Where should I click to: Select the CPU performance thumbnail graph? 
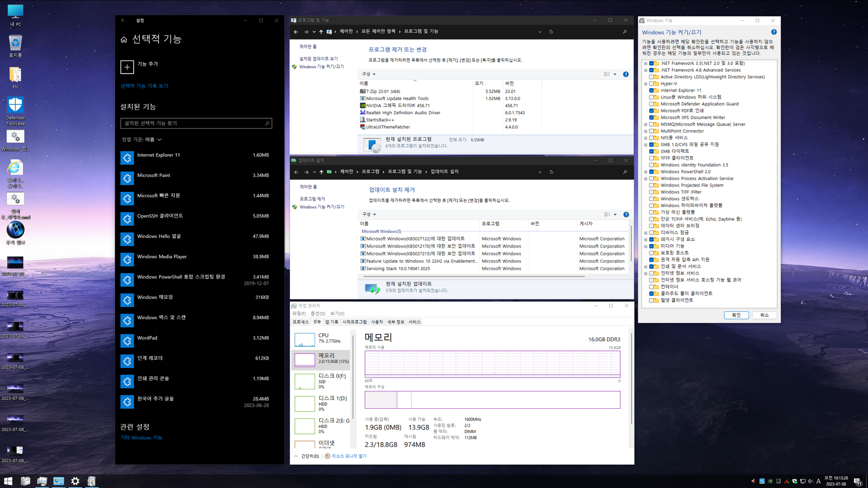click(305, 339)
